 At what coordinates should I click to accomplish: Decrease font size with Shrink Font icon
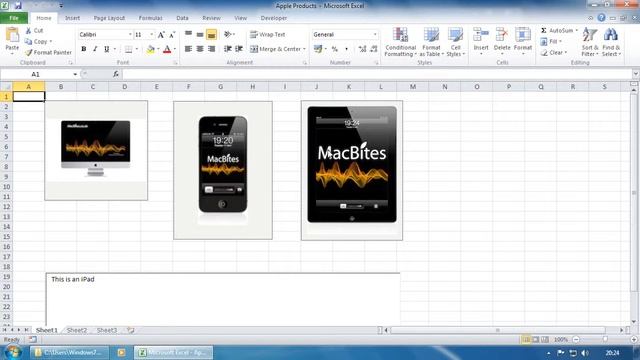[x=172, y=35]
